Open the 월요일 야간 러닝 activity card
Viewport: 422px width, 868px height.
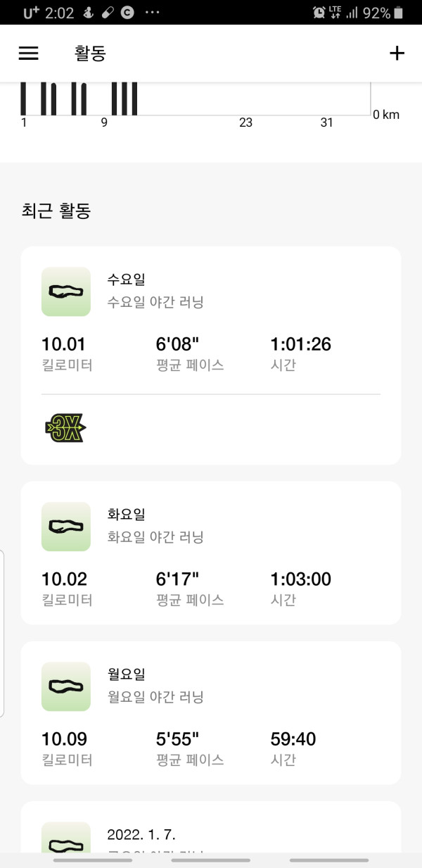211,712
